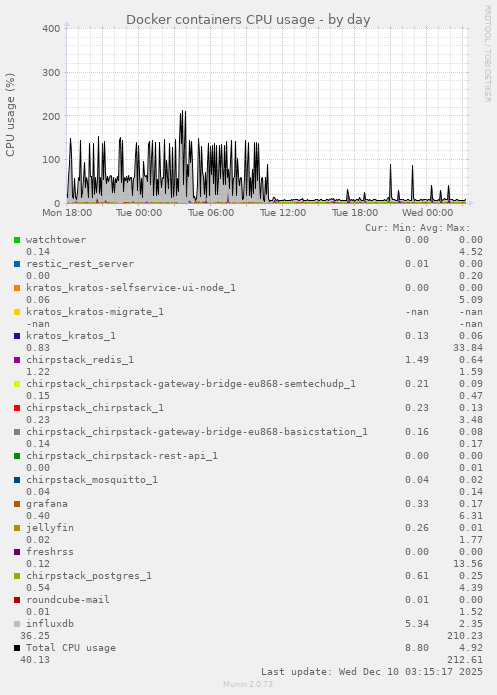Screen dimensions: 497x695
Task: Click the 'influxdb' legend label
Action: pos(50,623)
